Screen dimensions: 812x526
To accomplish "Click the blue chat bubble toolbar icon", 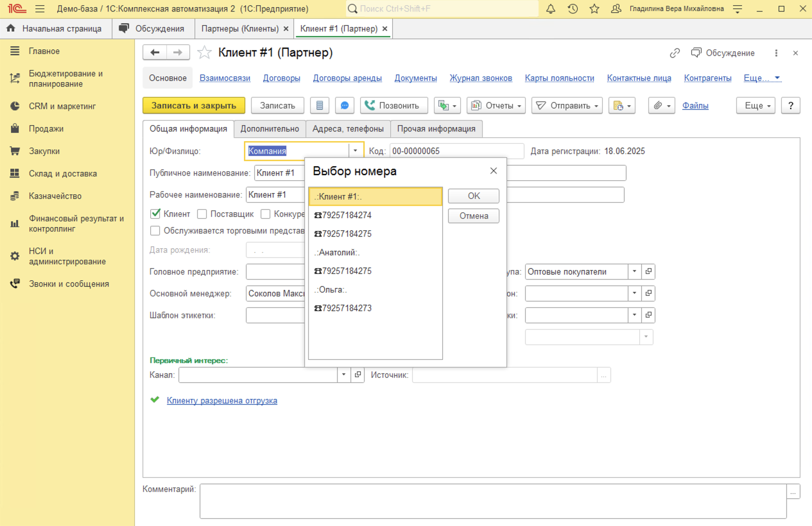I will coord(345,106).
